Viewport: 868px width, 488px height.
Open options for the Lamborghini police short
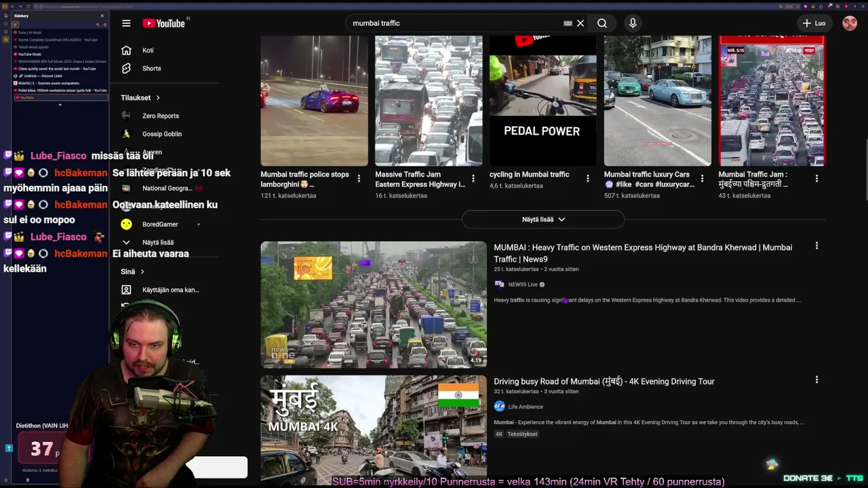click(359, 179)
